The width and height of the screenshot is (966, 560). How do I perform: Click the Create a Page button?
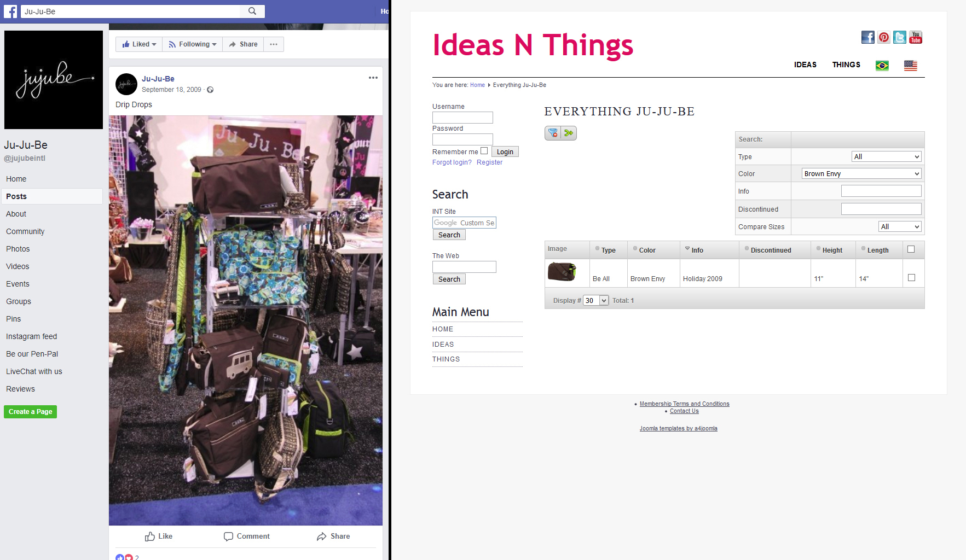30,412
